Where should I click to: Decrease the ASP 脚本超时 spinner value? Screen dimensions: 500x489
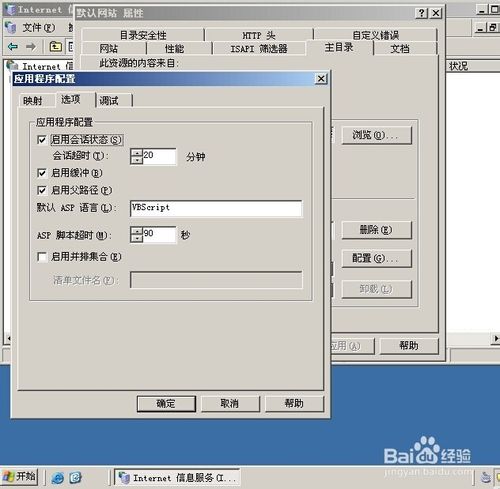[137, 238]
